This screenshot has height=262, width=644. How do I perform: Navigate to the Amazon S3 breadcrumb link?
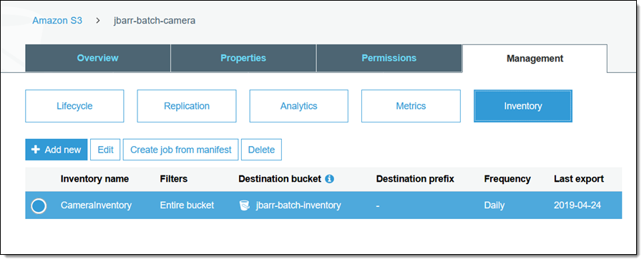pyautogui.click(x=57, y=21)
